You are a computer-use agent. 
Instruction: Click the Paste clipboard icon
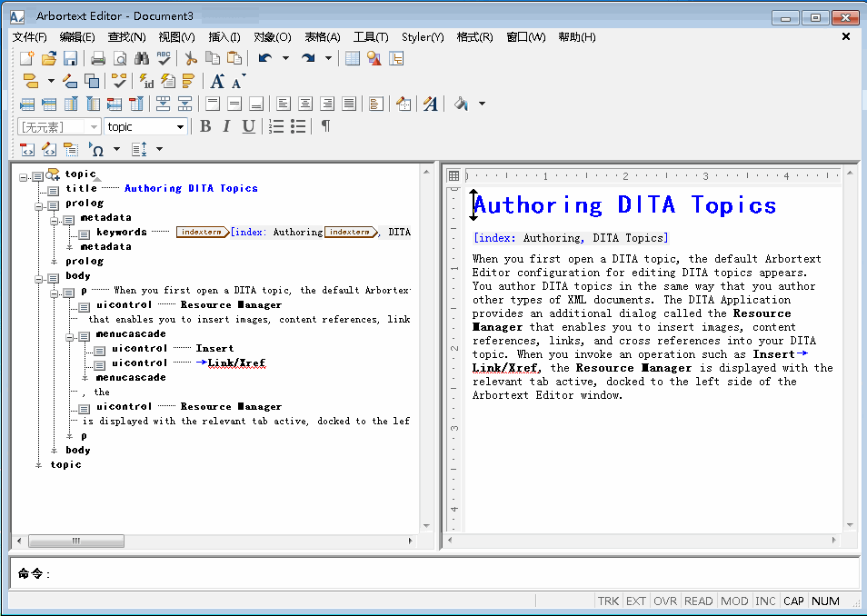click(234, 58)
